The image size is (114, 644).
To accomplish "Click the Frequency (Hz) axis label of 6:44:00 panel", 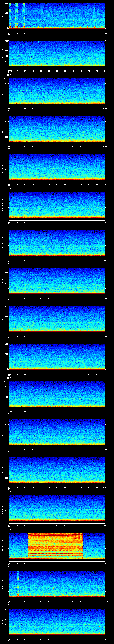I will tap(3, 16).
